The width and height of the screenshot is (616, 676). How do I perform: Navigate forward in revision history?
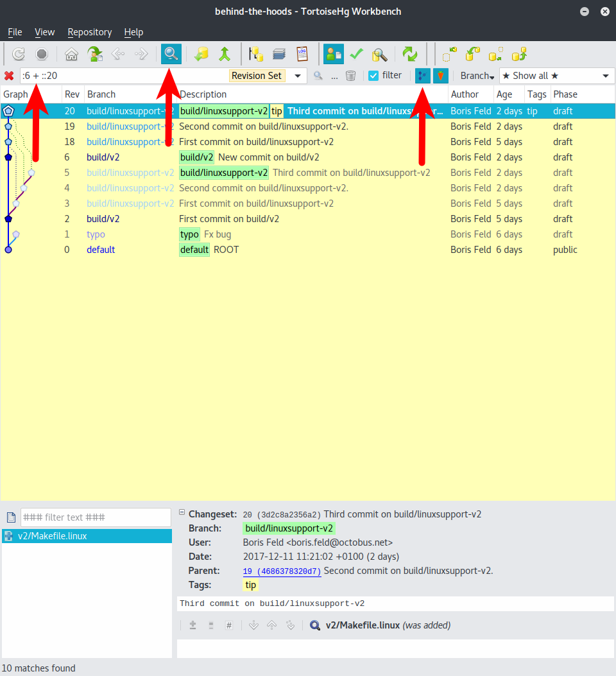tap(141, 55)
